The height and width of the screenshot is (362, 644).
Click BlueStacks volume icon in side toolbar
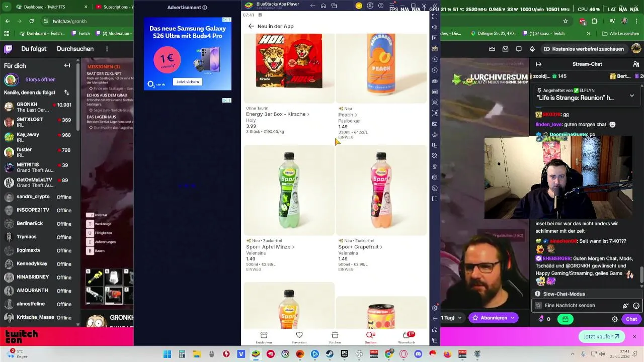point(435,27)
